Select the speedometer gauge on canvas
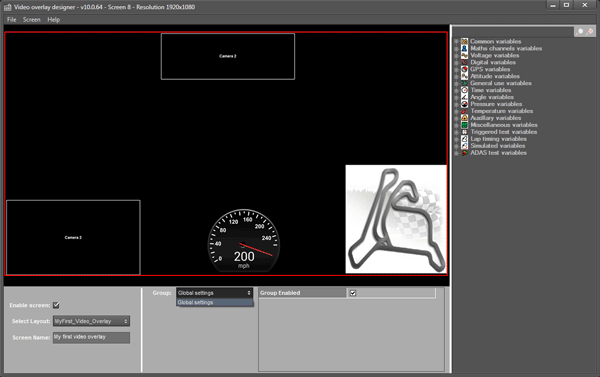600x377 pixels. tap(244, 241)
